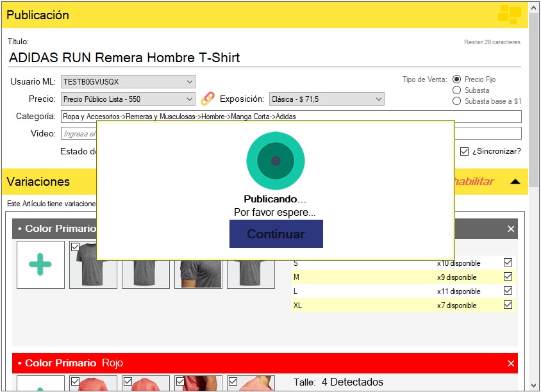Click the chain link icon beside Precio

point(207,99)
